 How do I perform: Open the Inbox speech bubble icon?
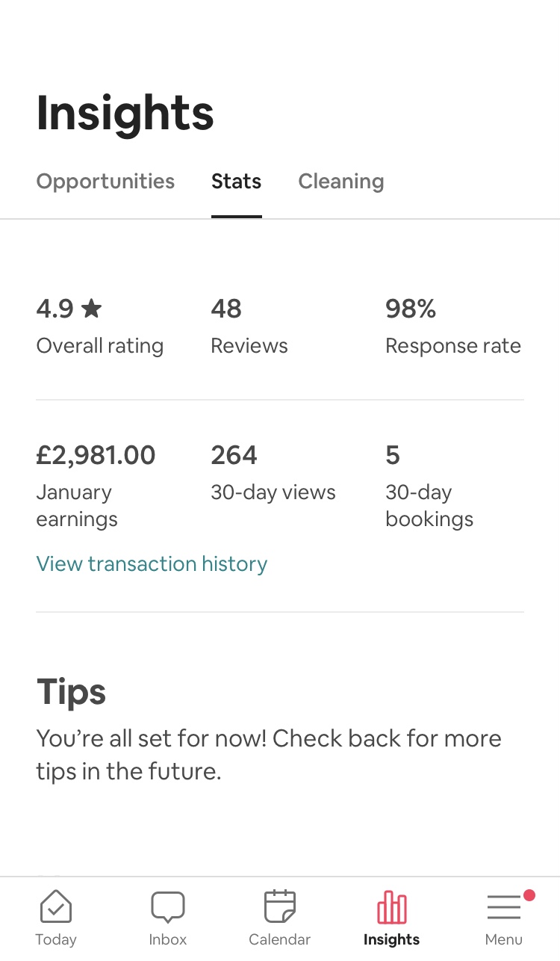[x=168, y=907]
